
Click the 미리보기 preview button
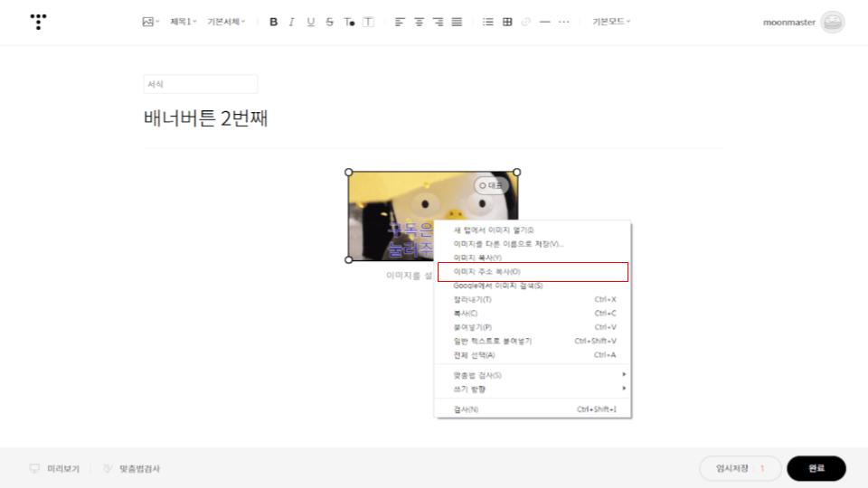(x=55, y=469)
